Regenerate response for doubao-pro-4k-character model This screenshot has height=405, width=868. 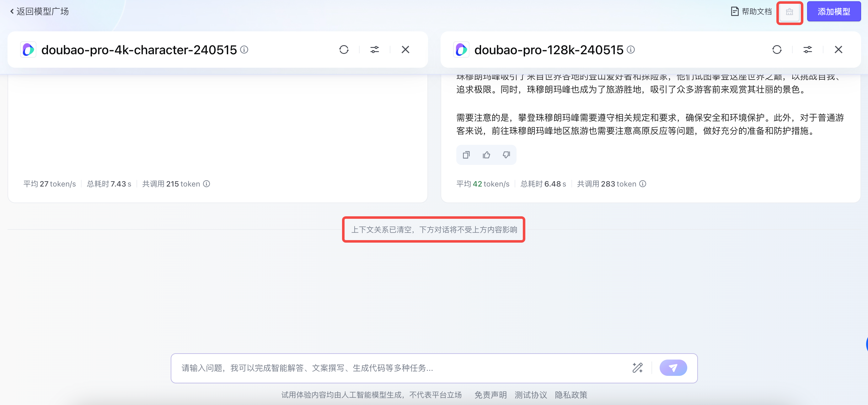pos(344,50)
